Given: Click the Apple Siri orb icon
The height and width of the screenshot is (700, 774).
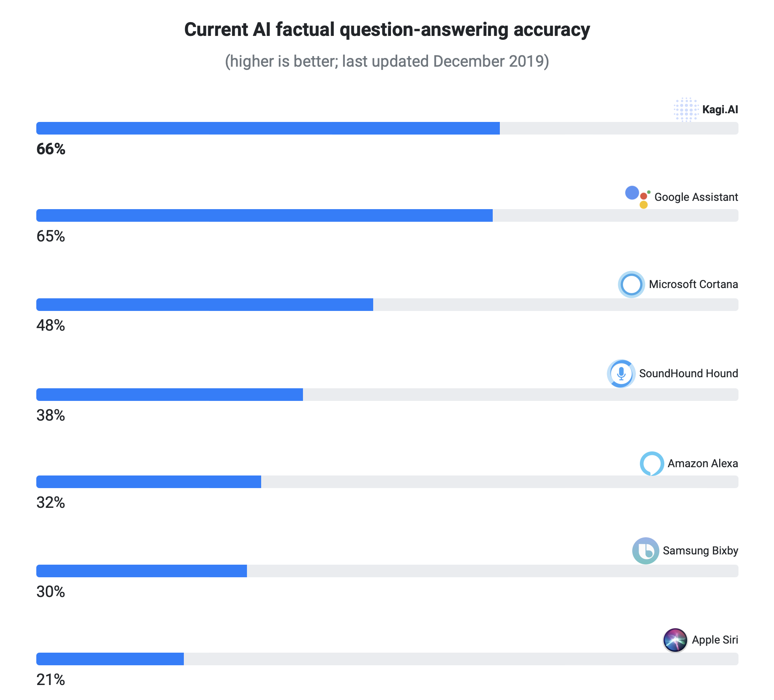Looking at the screenshot, I should pyautogui.click(x=675, y=640).
